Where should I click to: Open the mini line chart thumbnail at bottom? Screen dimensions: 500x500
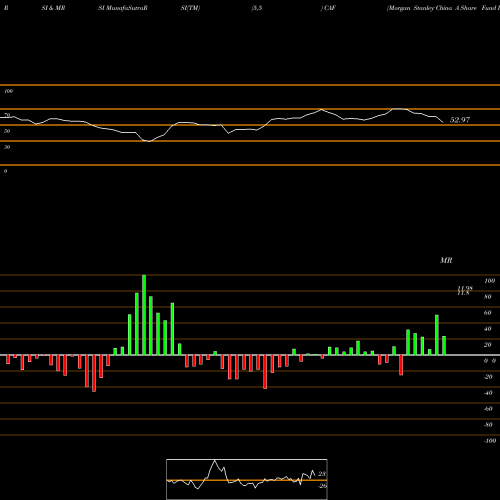coord(247,479)
